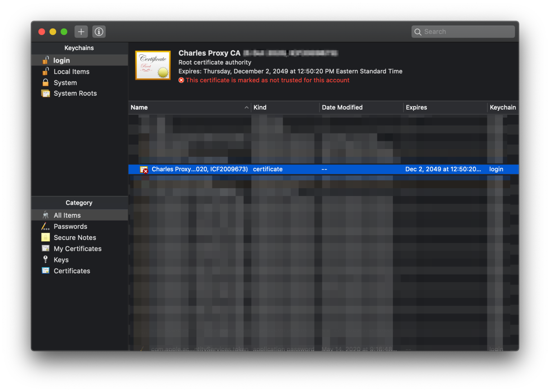Click the Expires Thursday, December 2, 2049 line
The height and width of the screenshot is (392, 550).
[290, 71]
